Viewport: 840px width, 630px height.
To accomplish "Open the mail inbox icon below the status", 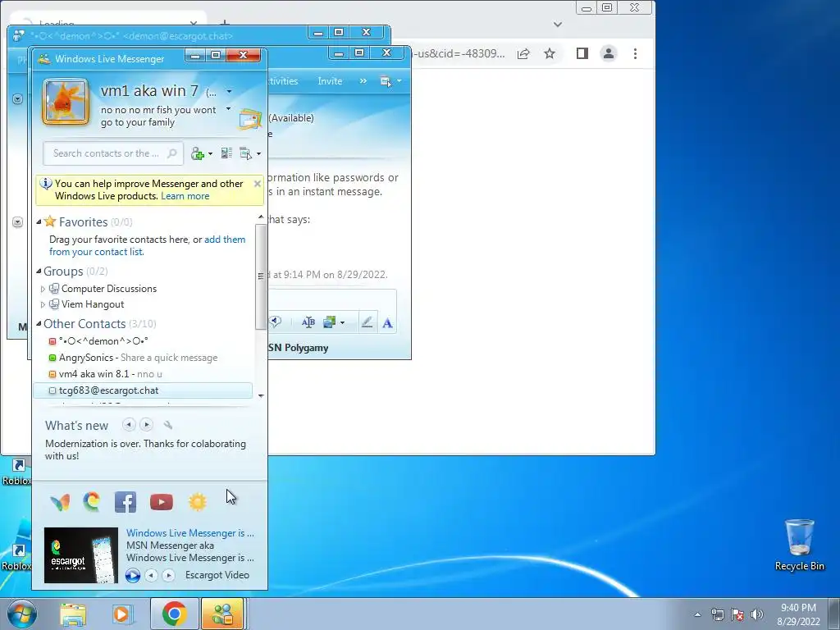I will point(249,119).
